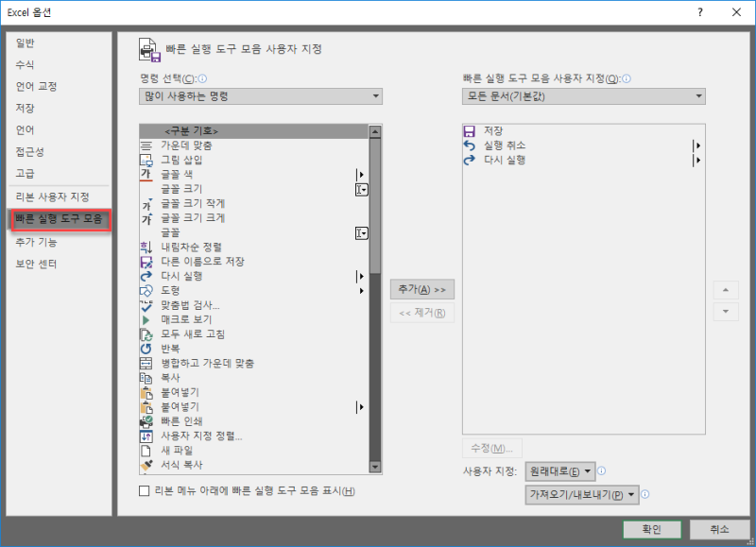756x547 pixels.
Task: Open the 저장 options category
Action: [x=26, y=108]
